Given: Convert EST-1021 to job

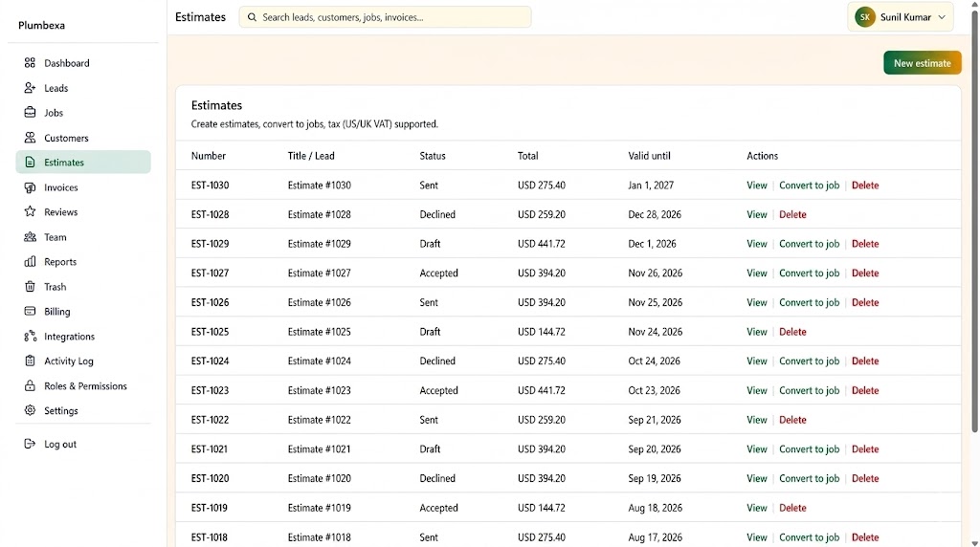Looking at the screenshot, I should click(809, 449).
